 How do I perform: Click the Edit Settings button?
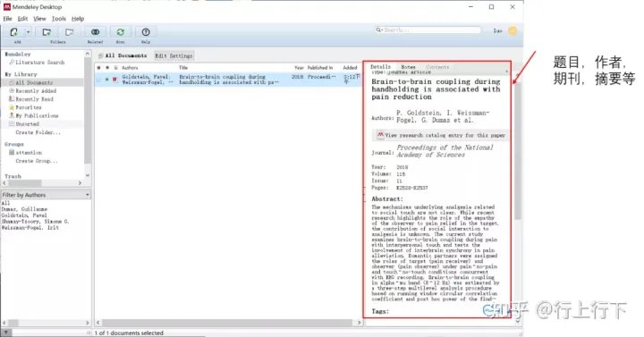click(x=174, y=55)
